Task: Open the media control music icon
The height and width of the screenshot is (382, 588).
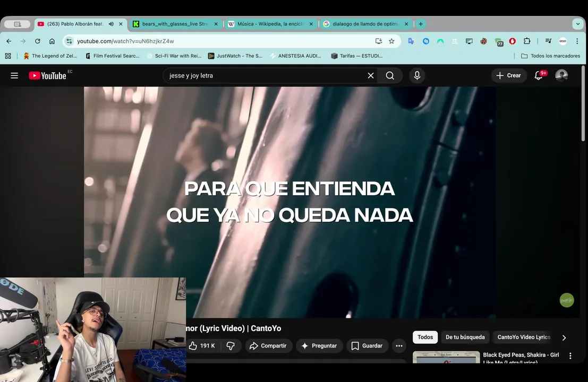Action: tap(548, 41)
